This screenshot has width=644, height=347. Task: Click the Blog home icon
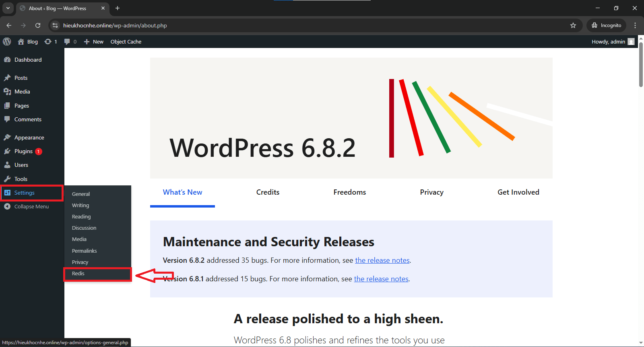point(21,42)
